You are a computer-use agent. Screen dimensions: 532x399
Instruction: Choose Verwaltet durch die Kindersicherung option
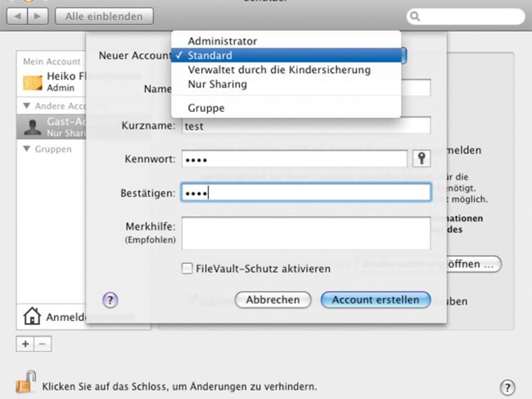coord(286,70)
